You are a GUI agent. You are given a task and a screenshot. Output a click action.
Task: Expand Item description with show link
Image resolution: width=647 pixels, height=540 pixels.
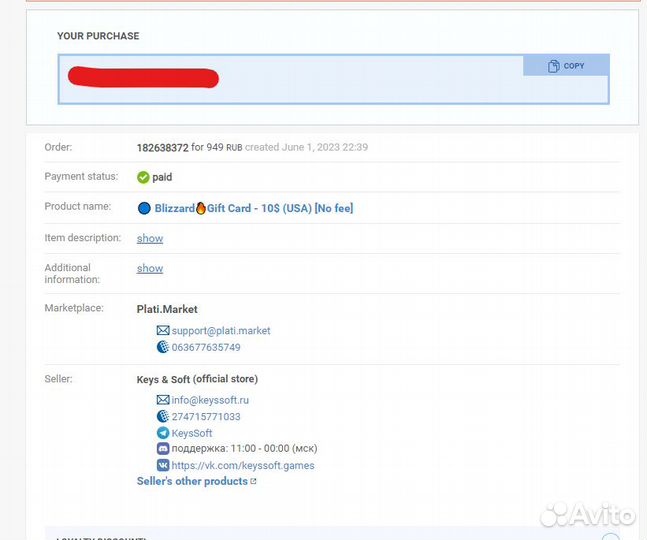pyautogui.click(x=150, y=238)
